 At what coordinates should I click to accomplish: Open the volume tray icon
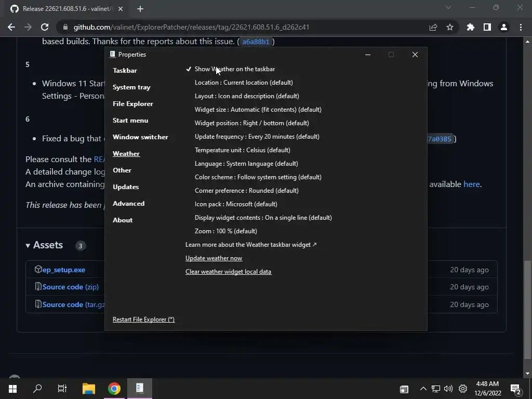coord(448,389)
